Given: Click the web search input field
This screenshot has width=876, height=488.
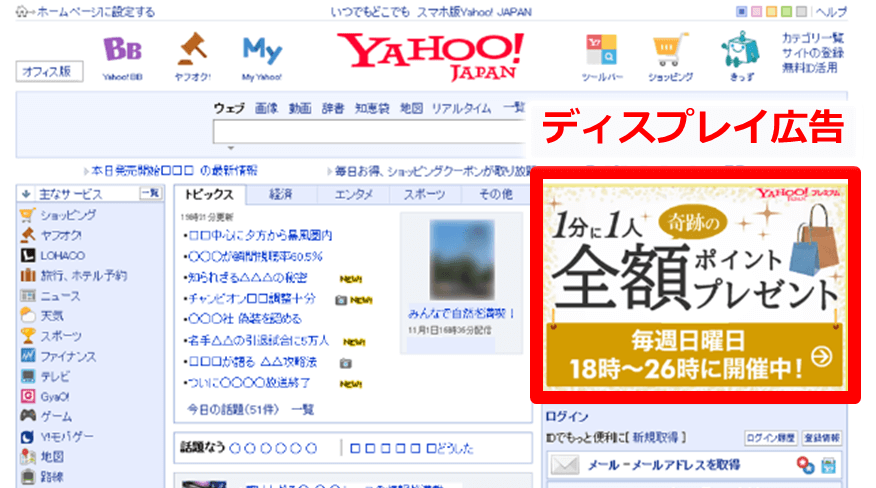Looking at the screenshot, I should pyautogui.click(x=369, y=132).
